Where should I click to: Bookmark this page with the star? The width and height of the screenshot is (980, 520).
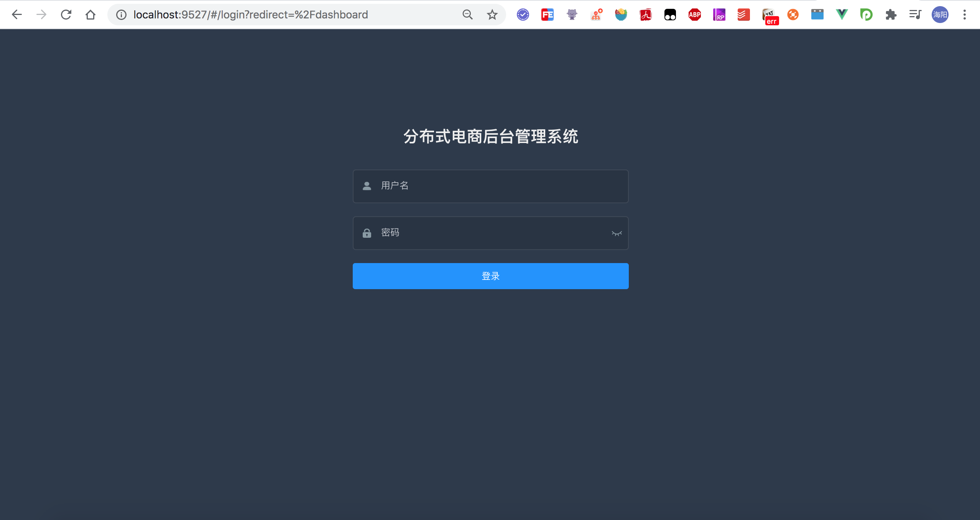pos(492,15)
